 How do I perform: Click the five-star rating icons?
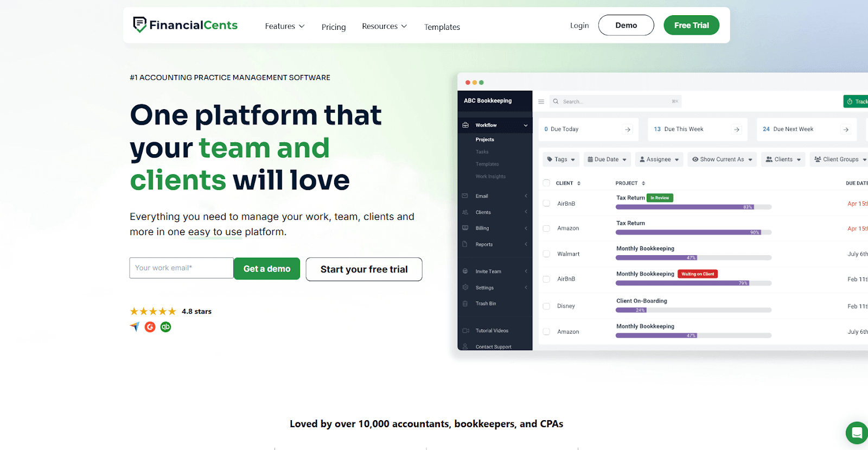[x=153, y=311]
